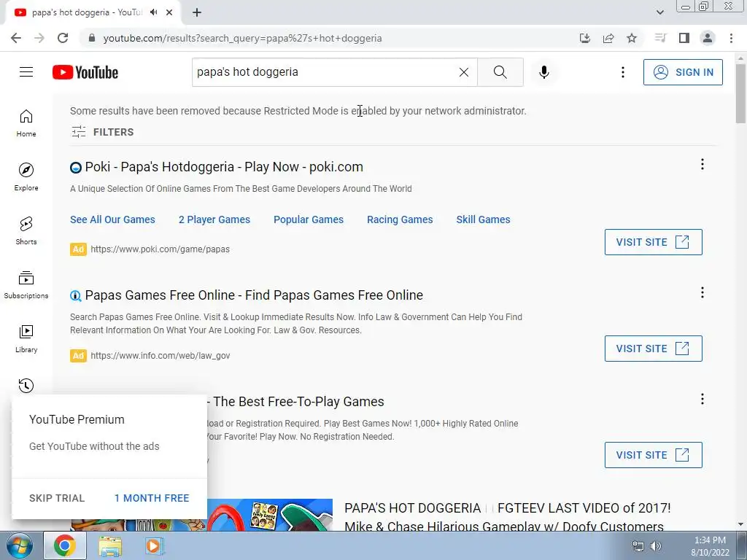Screen dimensions: 747x560
Task: Open Poki Papa's Hotdoggeria ad title
Action: tap(224, 167)
